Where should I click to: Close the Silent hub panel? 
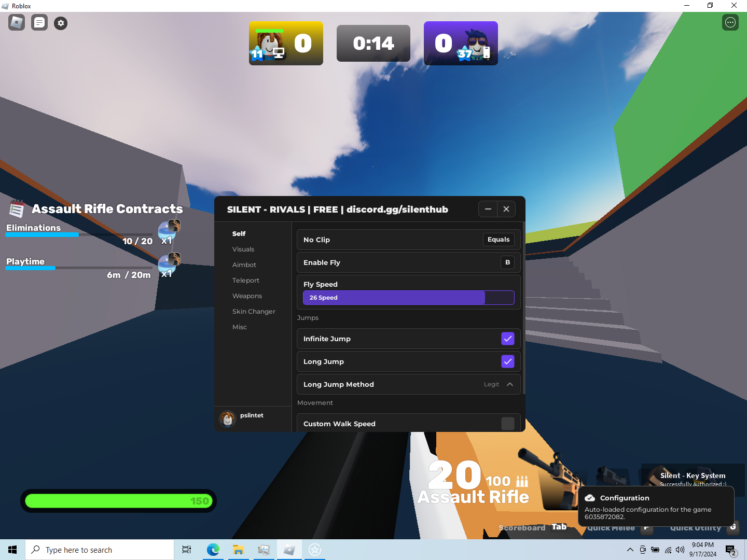(x=506, y=209)
